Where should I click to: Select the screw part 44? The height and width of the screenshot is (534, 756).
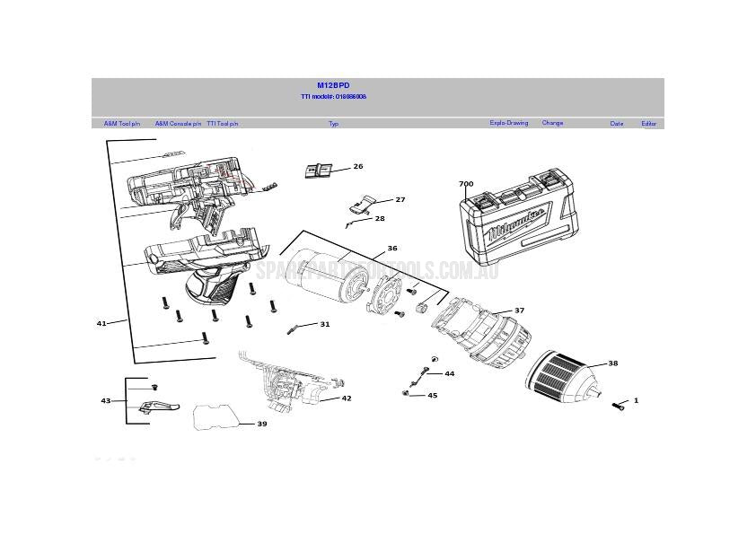point(425,371)
